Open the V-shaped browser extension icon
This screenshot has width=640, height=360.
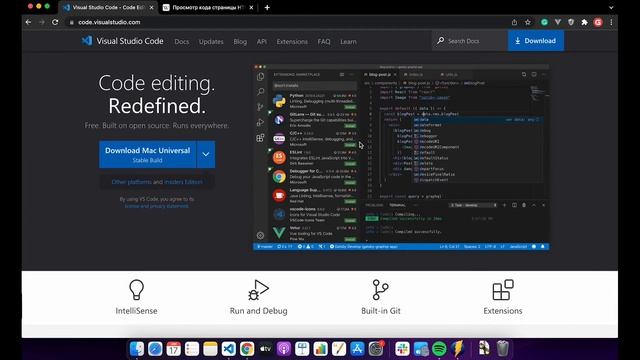coord(558,22)
